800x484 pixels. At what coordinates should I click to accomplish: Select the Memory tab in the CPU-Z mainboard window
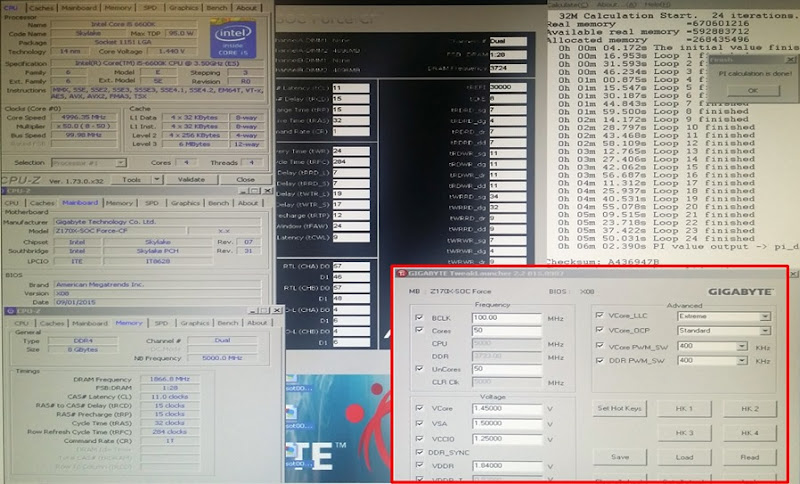click(119, 203)
